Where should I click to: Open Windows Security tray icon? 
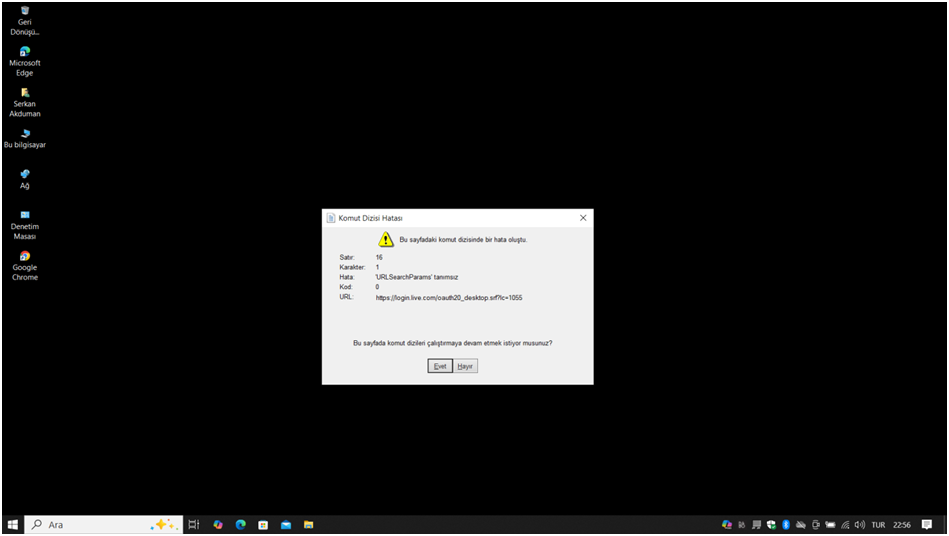771,525
